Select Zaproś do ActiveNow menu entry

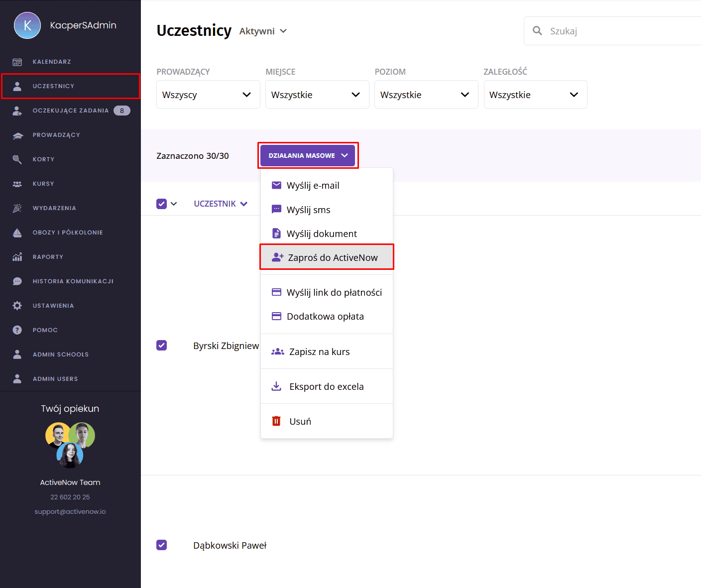[x=327, y=257]
